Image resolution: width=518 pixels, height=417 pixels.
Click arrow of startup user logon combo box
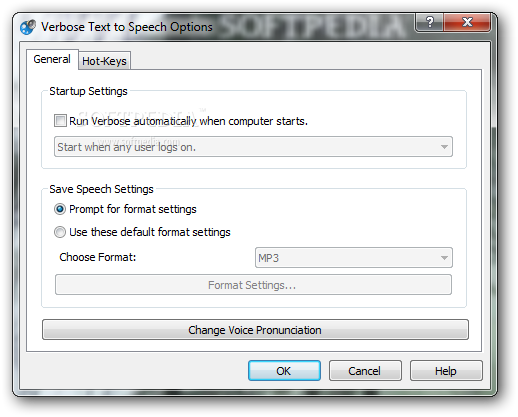click(444, 147)
